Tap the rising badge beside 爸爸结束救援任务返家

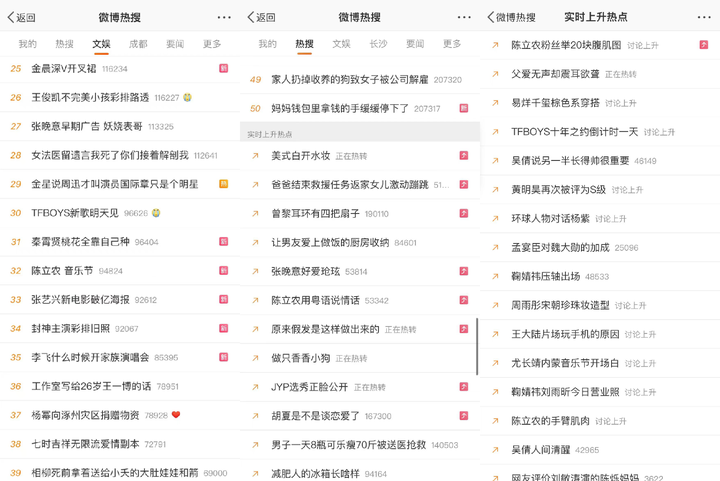point(464,185)
